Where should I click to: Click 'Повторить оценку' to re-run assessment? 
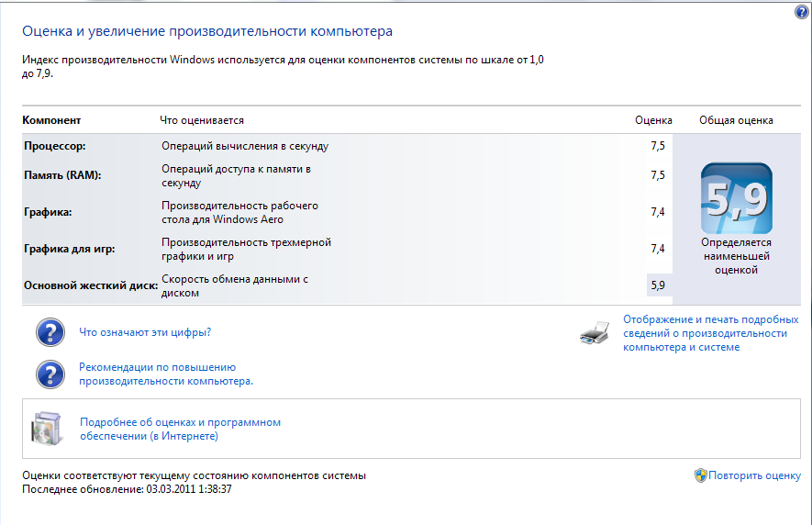point(754,475)
